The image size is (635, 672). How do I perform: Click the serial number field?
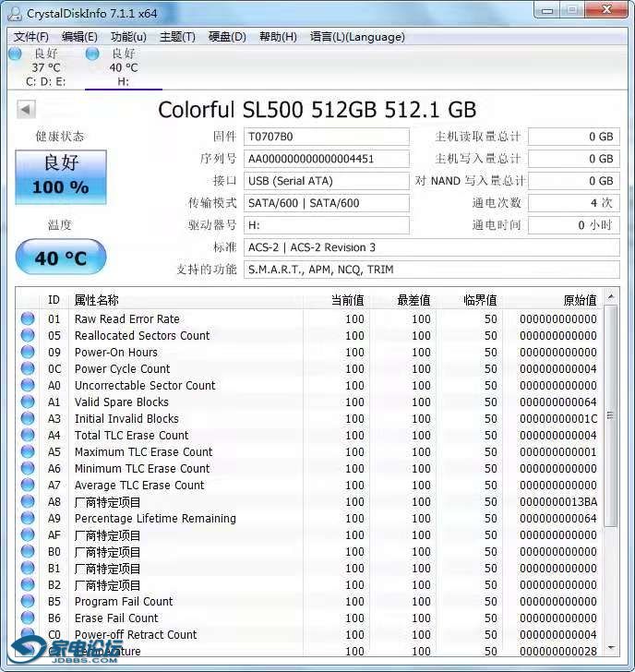point(327,159)
